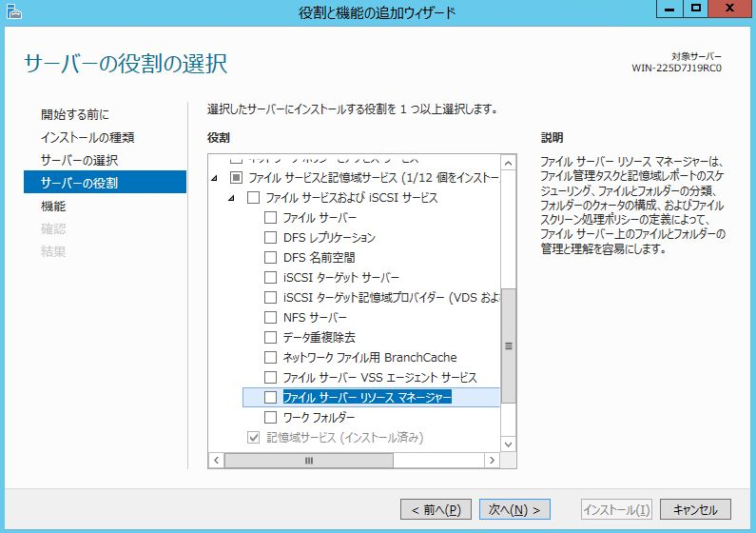This screenshot has height=533, width=756.
Task: Click the scroll down arrow of roles list
Action: pos(508,444)
